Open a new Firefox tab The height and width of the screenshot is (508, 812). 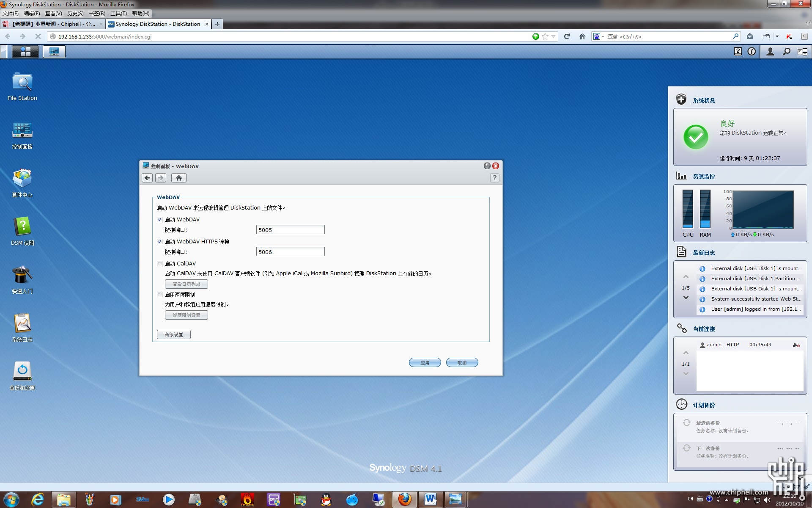(217, 24)
